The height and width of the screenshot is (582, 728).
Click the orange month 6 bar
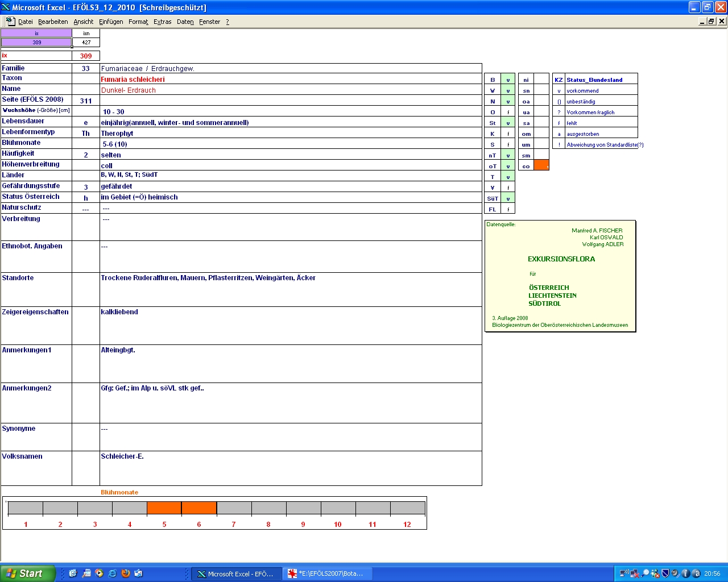click(x=199, y=508)
